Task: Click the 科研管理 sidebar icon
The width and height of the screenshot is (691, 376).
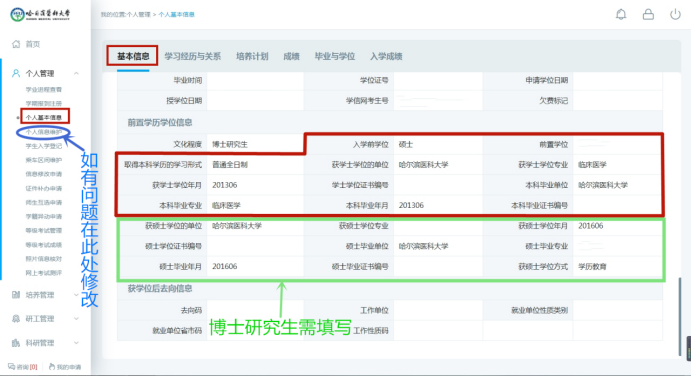Action: (16, 343)
